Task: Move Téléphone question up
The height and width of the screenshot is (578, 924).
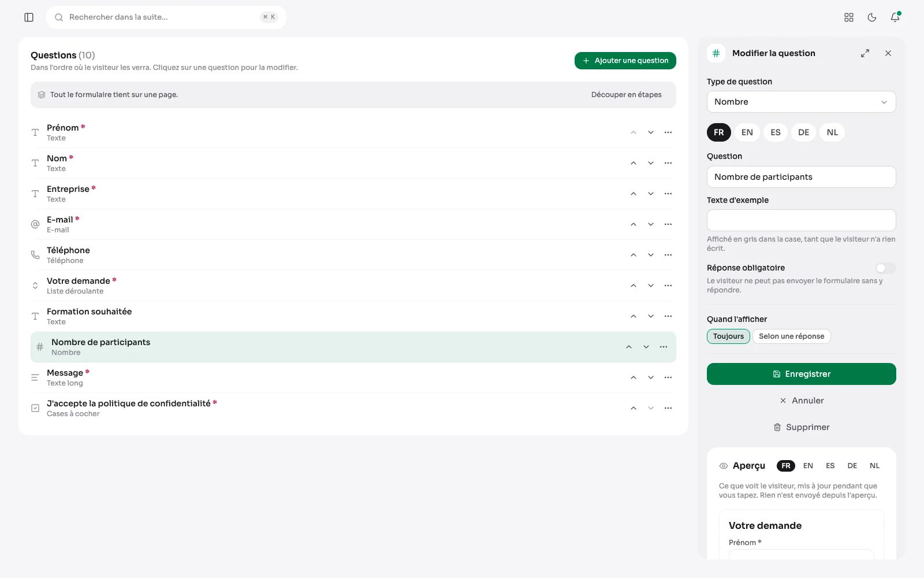Action: click(x=634, y=255)
